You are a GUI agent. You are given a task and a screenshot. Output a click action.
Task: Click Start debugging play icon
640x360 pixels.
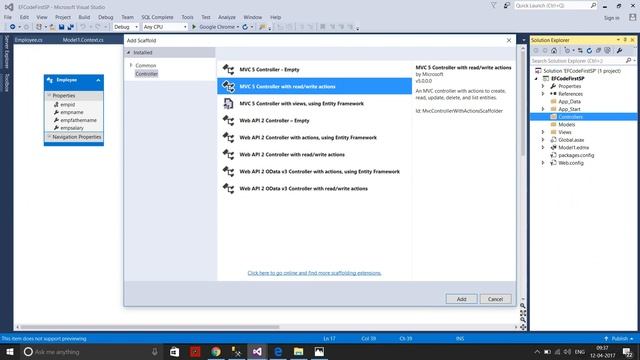(194, 27)
